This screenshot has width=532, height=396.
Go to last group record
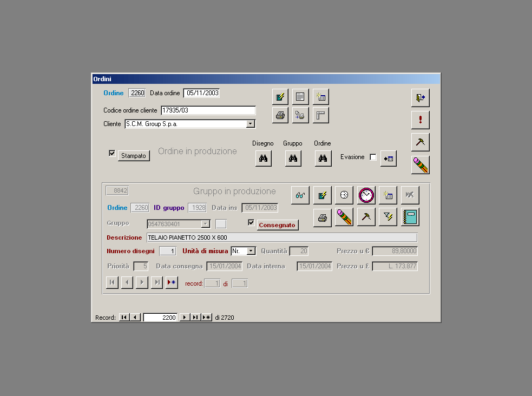click(157, 282)
